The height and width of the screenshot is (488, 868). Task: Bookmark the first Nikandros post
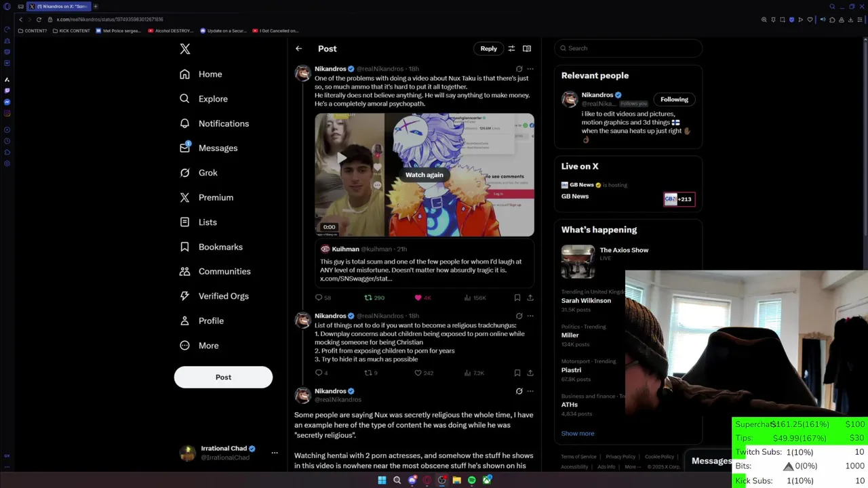tap(517, 298)
